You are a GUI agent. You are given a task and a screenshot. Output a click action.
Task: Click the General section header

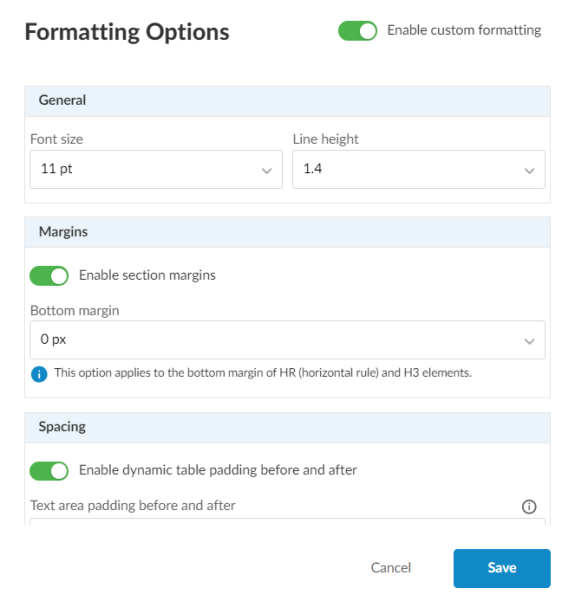click(x=288, y=101)
